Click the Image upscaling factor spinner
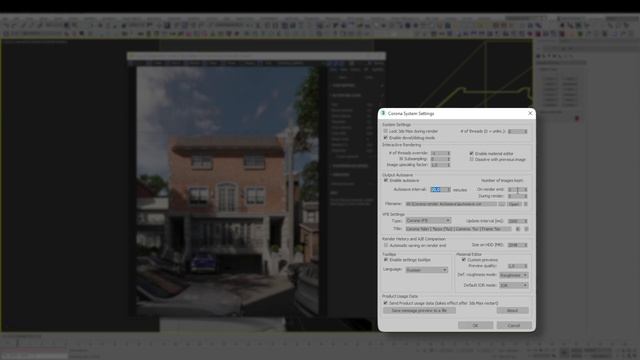 pyautogui.click(x=440, y=165)
